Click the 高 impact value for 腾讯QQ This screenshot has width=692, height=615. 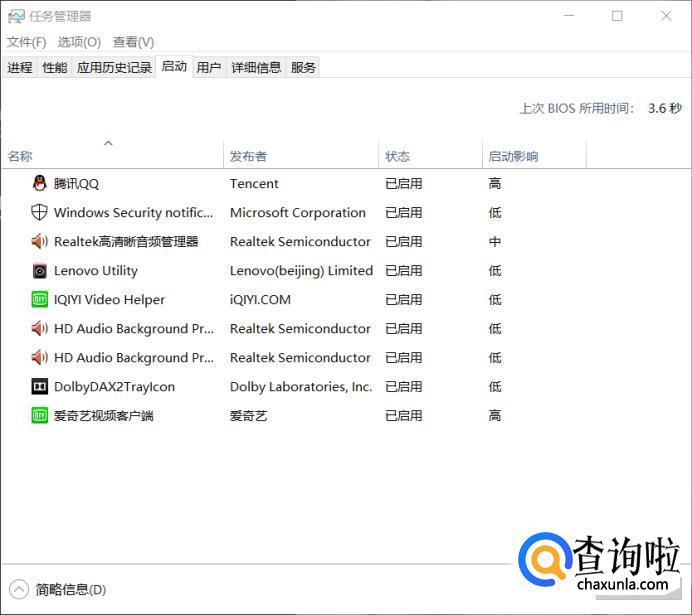(x=495, y=183)
